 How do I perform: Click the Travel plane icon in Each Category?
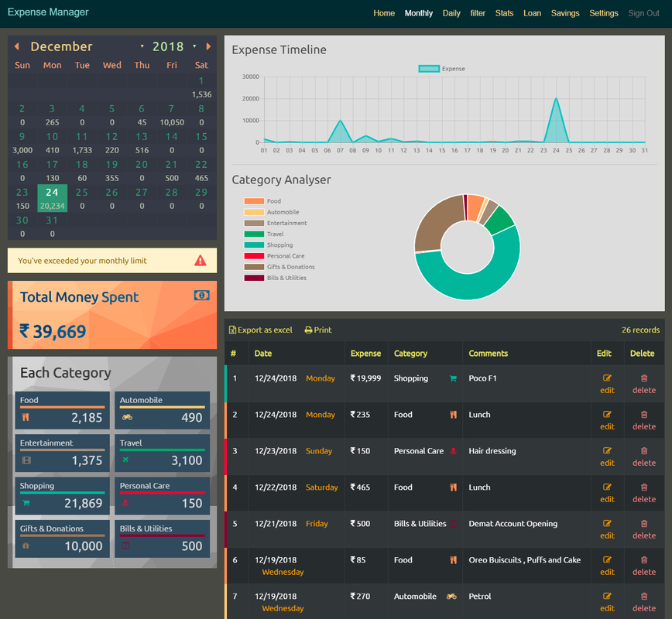coord(125,460)
